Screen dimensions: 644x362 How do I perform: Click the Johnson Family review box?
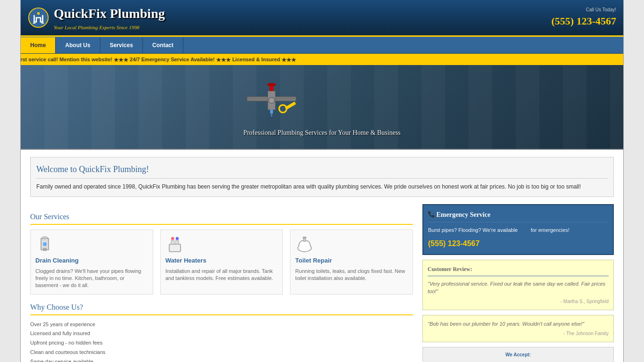click(518, 329)
